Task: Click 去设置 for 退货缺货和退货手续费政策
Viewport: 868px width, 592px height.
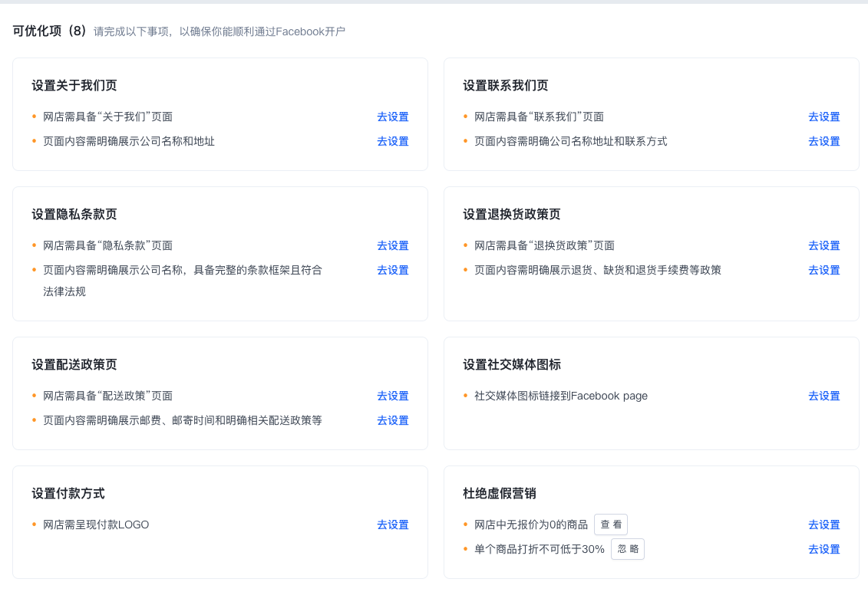Action: [x=823, y=270]
